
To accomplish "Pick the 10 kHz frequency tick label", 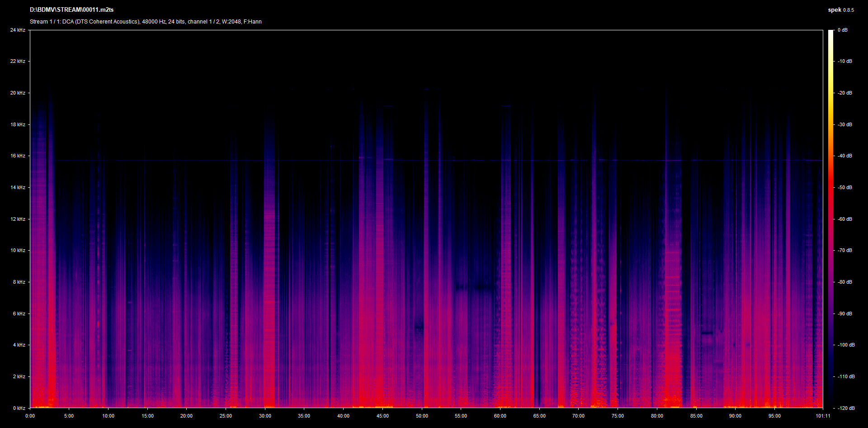I will (18, 250).
